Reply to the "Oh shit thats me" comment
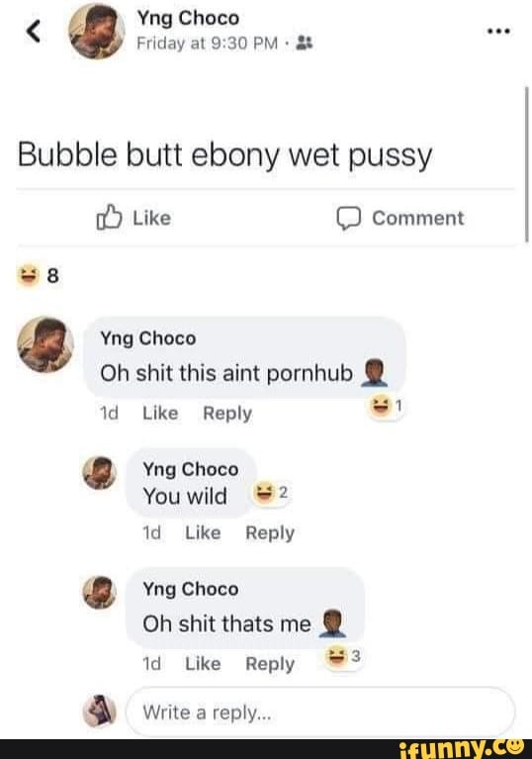This screenshot has width=532, height=759. 270,664
